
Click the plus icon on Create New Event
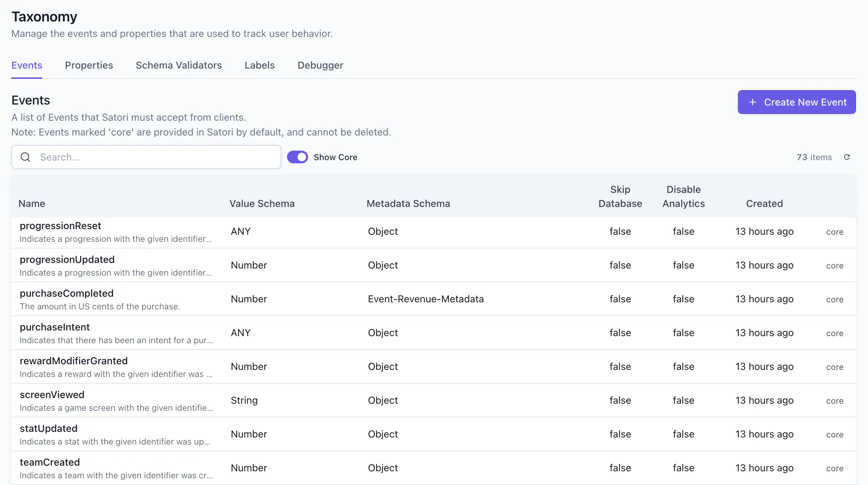coord(753,102)
